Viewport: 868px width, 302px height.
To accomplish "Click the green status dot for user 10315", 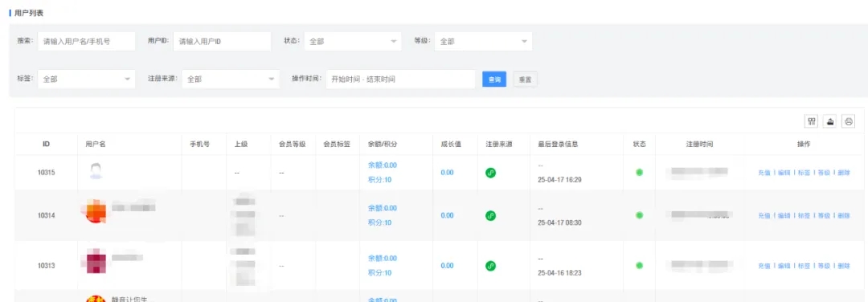I will pos(640,173).
